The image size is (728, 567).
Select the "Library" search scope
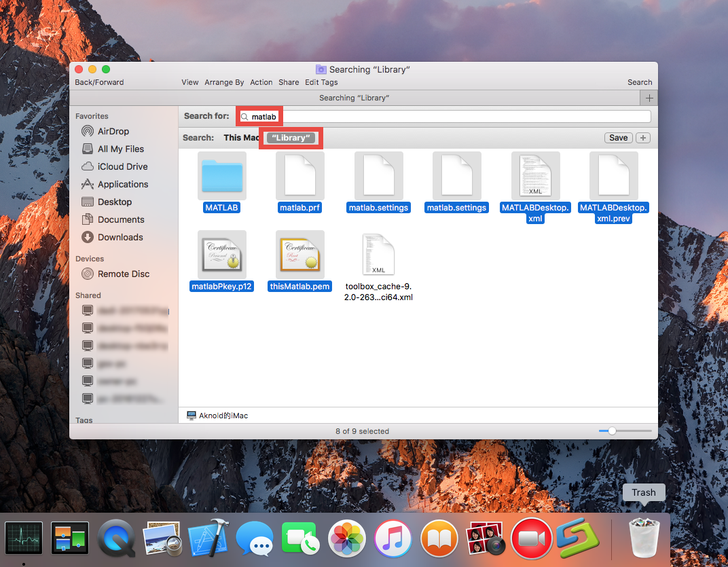click(290, 137)
